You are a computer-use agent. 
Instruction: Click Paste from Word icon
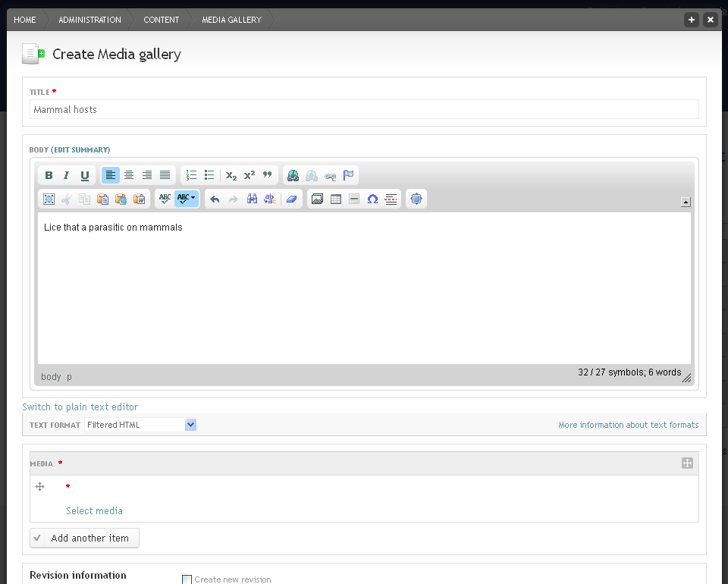[x=140, y=199]
